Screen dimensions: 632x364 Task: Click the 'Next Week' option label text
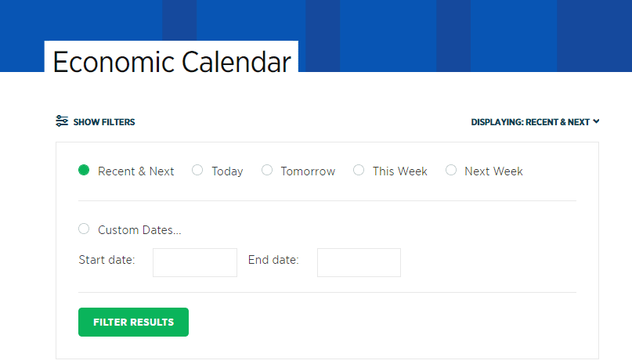[x=493, y=171]
